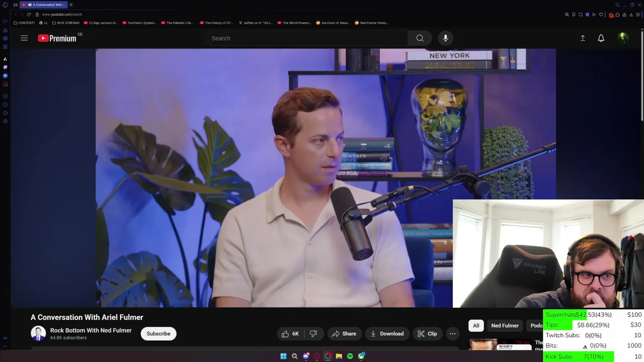
Task: Toggle the blue shield ad blocker
Action: pos(587,15)
